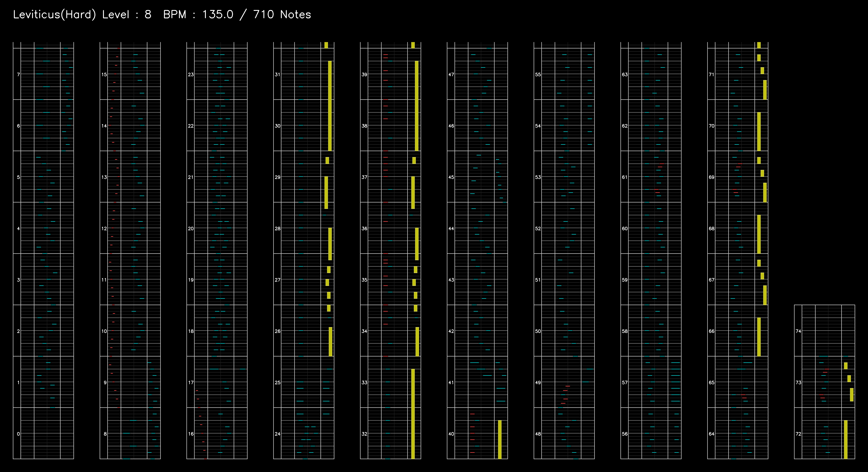Image resolution: width=868 pixels, height=472 pixels.
Task: Select the yellow long note in measure 34
Action: tap(417, 342)
